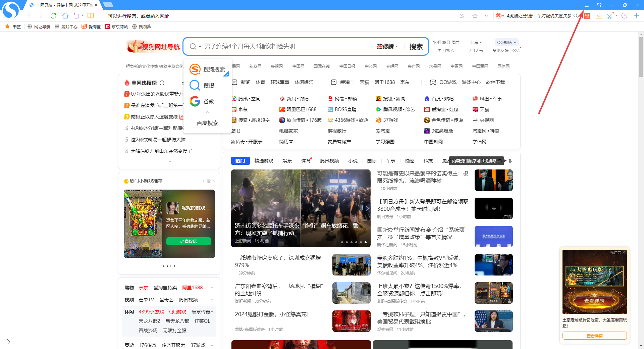Image resolution: width=644 pixels, height=349 pixels.
Task: Open the QQ邮箱 dropdown
Action: point(506,42)
